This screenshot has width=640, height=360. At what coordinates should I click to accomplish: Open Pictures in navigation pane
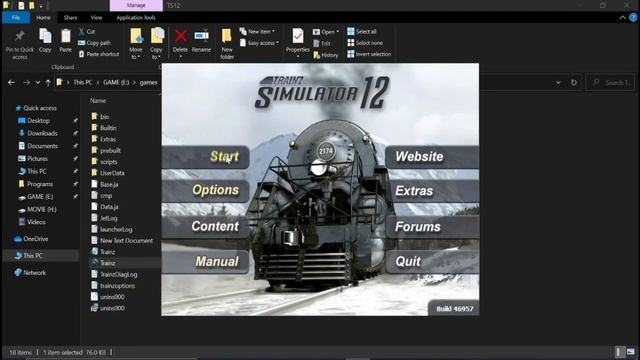[33, 159]
